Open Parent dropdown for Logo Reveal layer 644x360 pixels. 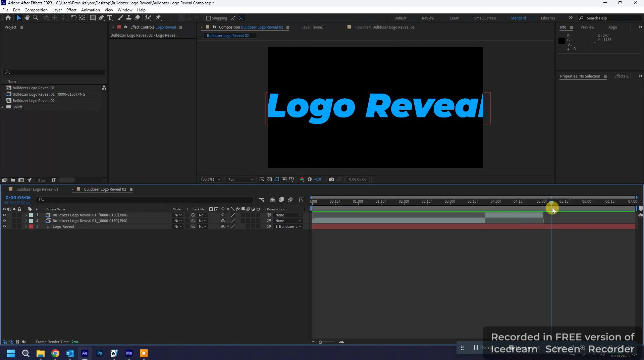point(288,226)
